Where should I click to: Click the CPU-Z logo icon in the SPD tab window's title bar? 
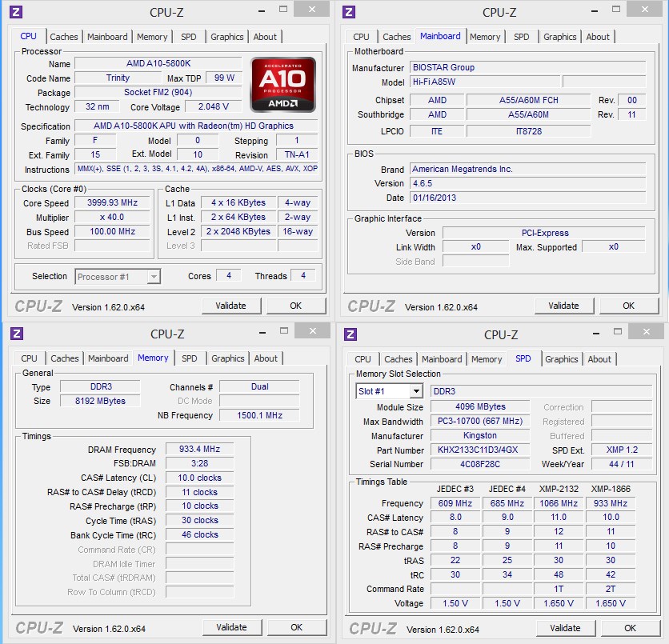[x=351, y=334]
